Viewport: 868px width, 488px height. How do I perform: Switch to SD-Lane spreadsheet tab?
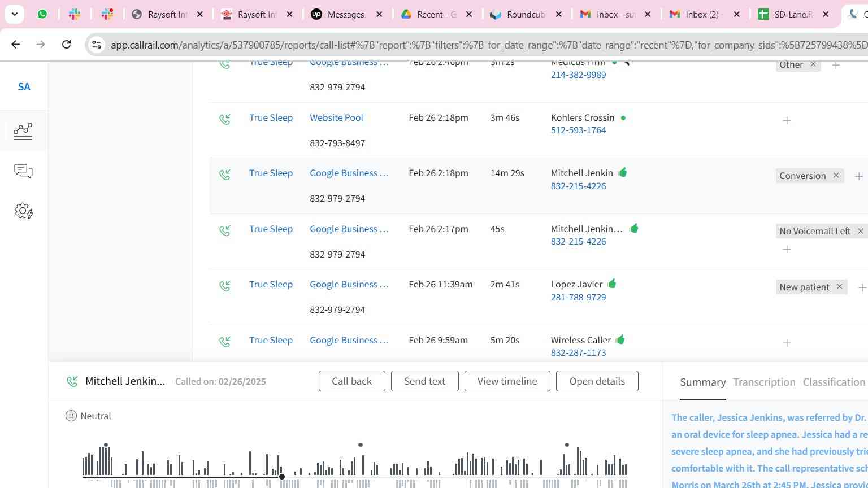793,14
